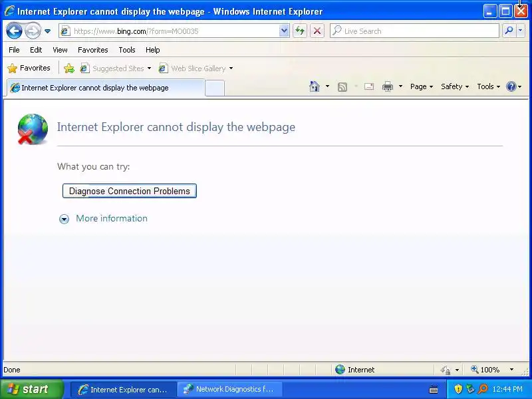The height and width of the screenshot is (399, 532).
Task: Click the Protected Mode status icon
Action: coord(446,370)
